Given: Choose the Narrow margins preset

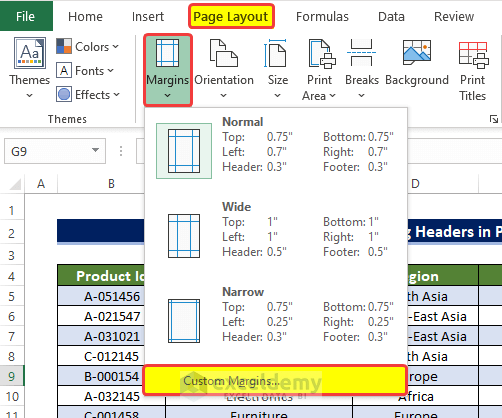Looking at the screenshot, I should point(276,320).
